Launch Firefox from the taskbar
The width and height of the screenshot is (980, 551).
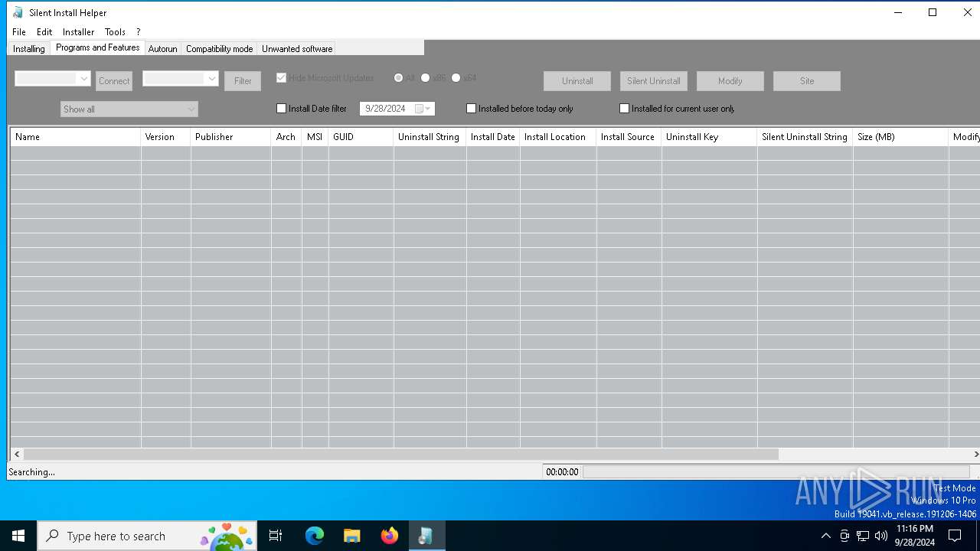point(389,536)
